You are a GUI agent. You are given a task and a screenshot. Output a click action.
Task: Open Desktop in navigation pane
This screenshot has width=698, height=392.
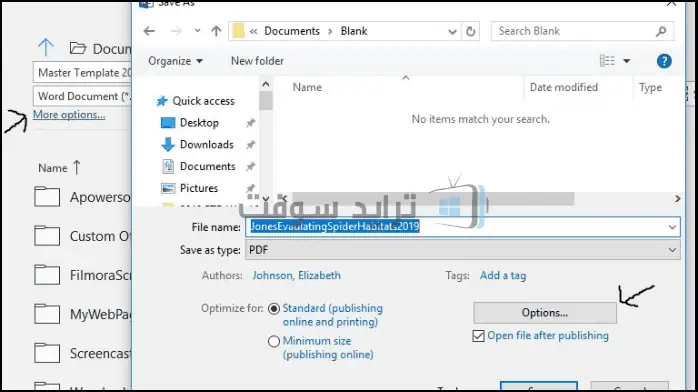coord(190,123)
